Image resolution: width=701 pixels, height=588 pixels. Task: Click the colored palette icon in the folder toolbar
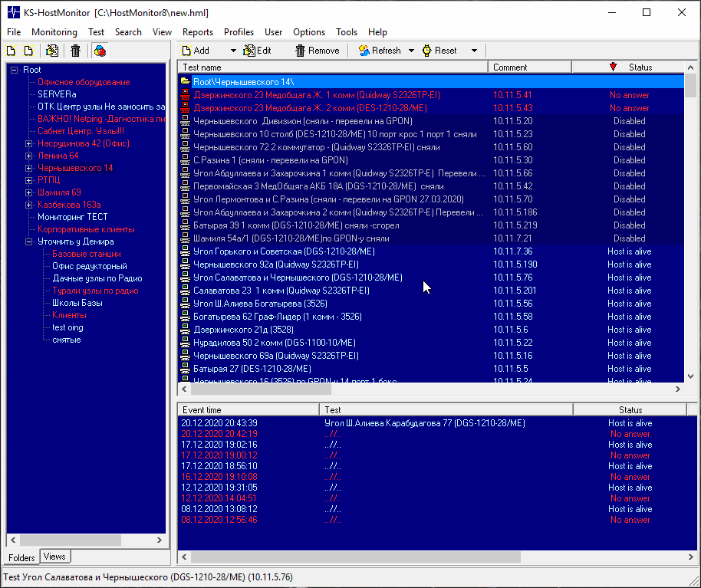(100, 51)
